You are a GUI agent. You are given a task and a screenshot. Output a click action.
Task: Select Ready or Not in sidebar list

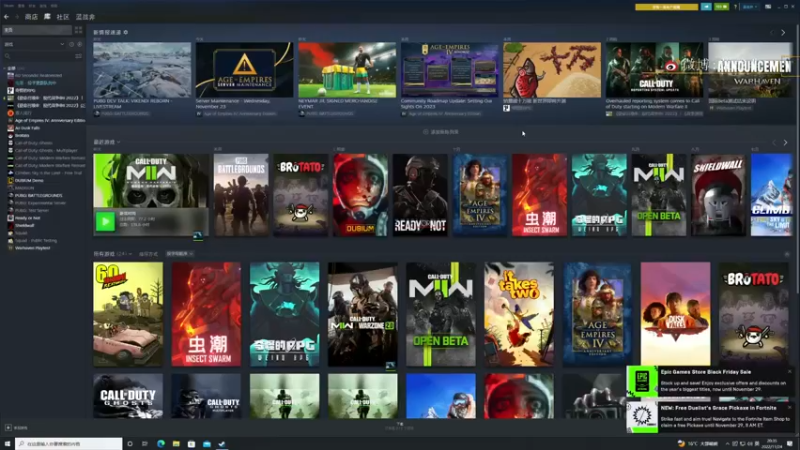[x=28, y=218]
